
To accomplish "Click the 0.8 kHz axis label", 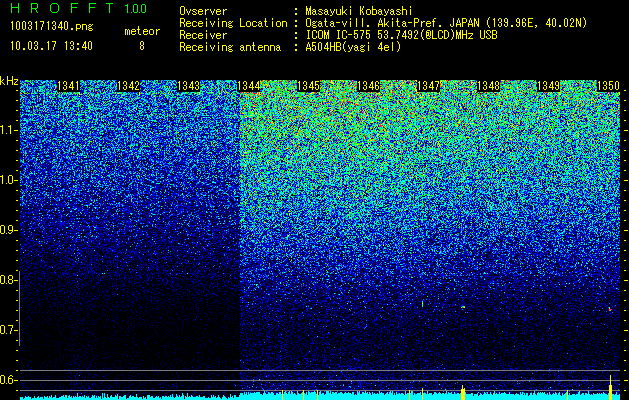I will [7, 280].
